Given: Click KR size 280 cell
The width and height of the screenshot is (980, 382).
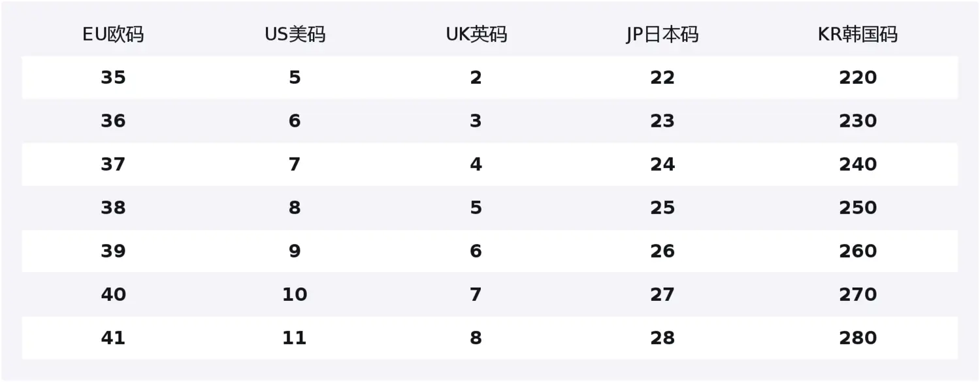Looking at the screenshot, I should 858,338.
